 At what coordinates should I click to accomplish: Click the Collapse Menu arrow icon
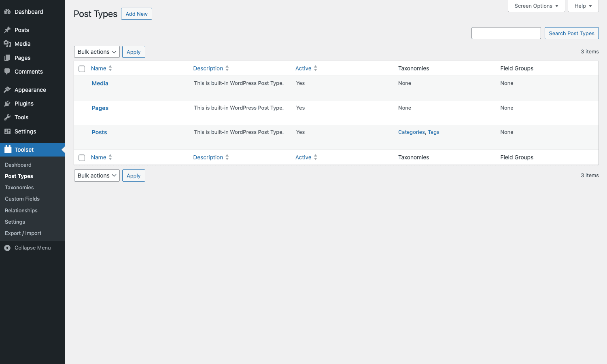coord(7,248)
